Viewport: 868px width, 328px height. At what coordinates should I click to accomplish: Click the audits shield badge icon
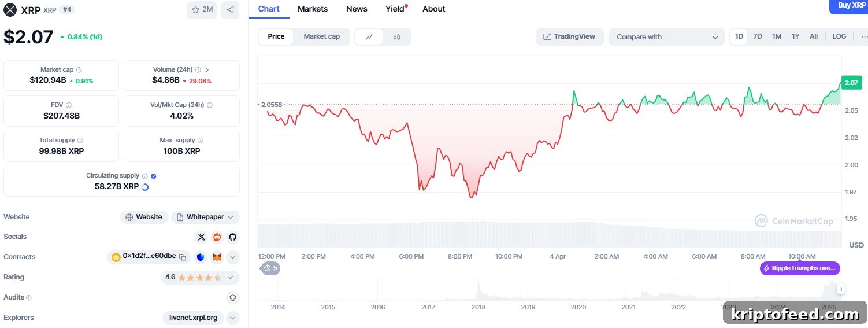(233, 297)
